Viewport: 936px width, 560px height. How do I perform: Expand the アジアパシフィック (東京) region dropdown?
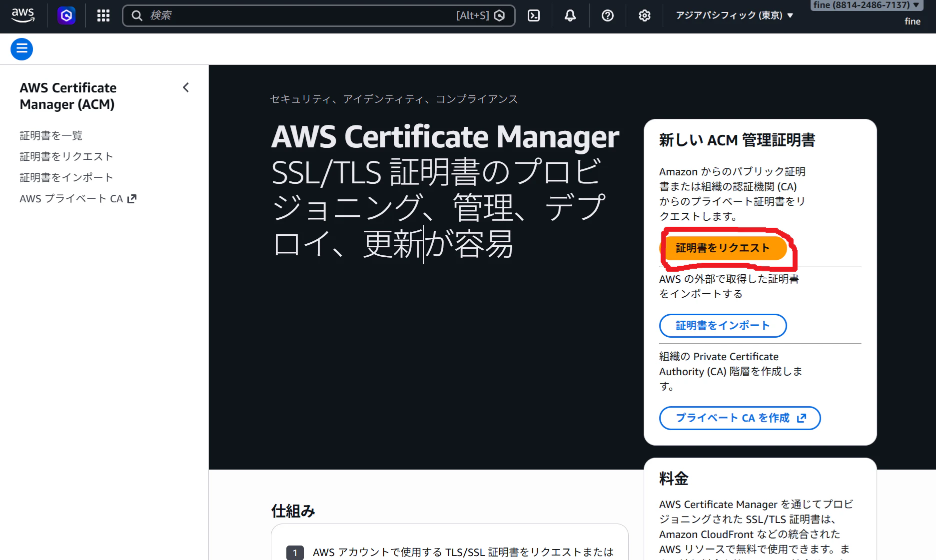[734, 15]
